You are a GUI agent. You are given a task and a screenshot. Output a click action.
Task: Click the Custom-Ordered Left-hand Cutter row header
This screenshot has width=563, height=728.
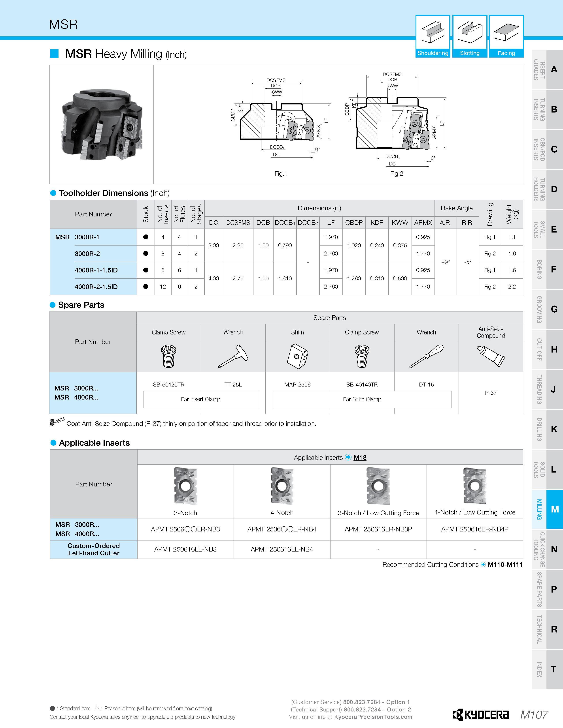(94, 549)
